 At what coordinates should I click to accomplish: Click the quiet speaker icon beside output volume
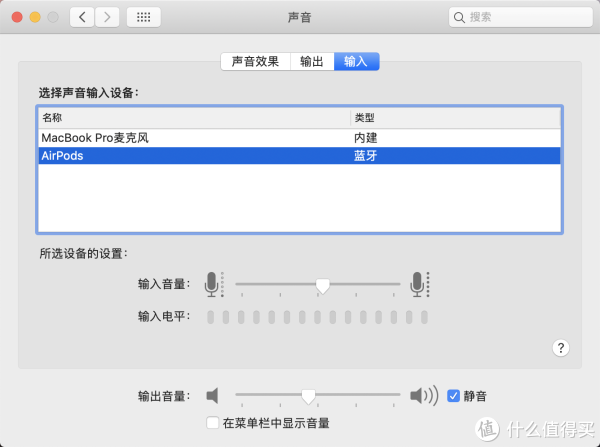coord(212,395)
